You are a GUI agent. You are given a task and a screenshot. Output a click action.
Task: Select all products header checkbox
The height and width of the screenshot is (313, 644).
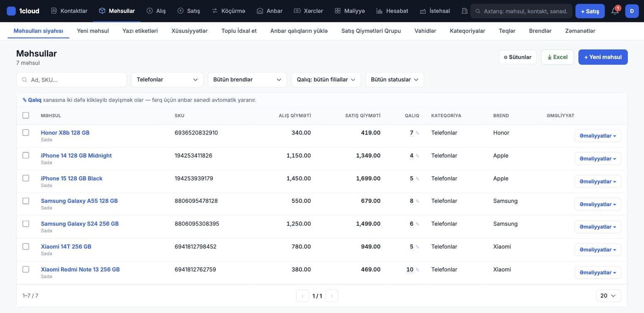click(x=26, y=116)
